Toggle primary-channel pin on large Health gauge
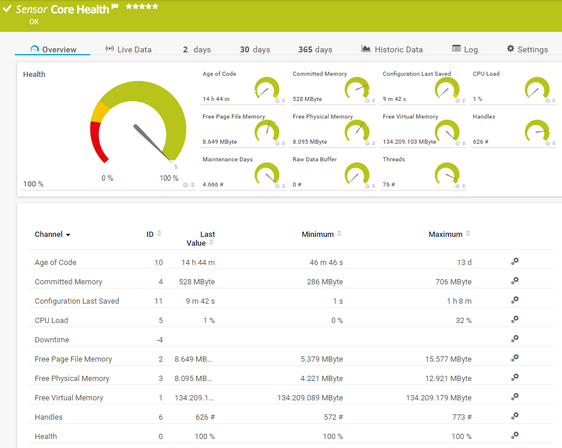 (x=192, y=185)
